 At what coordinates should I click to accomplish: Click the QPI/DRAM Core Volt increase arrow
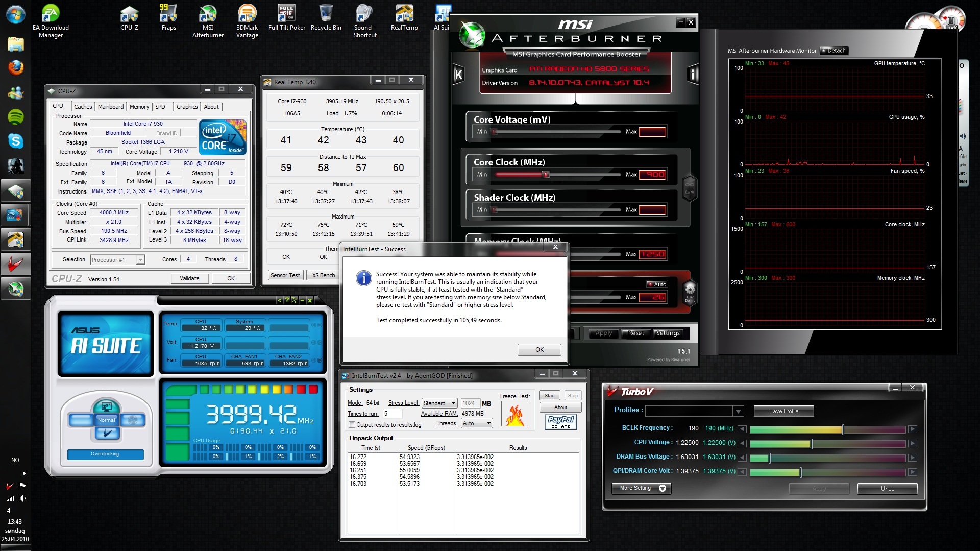coord(913,472)
